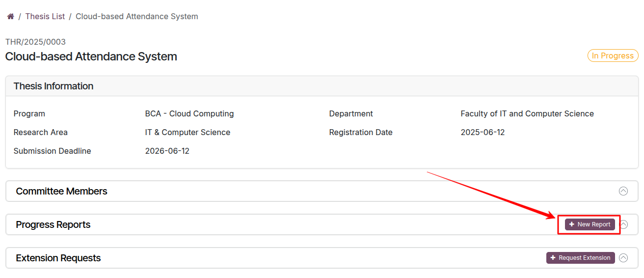The height and width of the screenshot is (278, 644).
Task: Click the Thesis Information panel header
Action: pyautogui.click(x=54, y=86)
